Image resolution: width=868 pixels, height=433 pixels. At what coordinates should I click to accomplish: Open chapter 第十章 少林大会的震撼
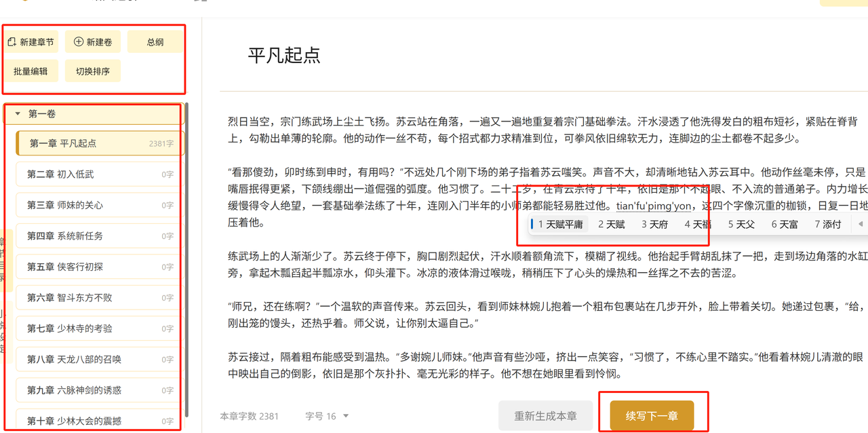[x=100, y=421]
